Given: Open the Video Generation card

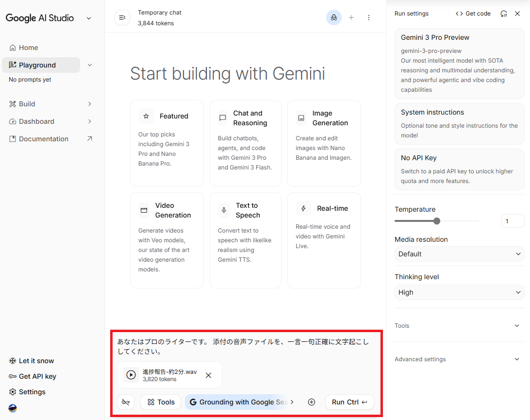Looking at the screenshot, I should (167, 240).
